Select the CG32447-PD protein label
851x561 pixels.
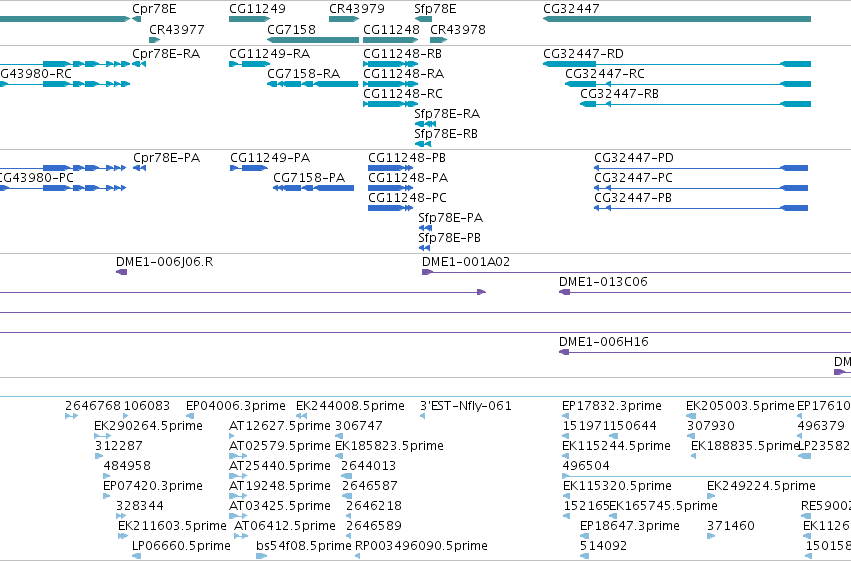pos(634,158)
